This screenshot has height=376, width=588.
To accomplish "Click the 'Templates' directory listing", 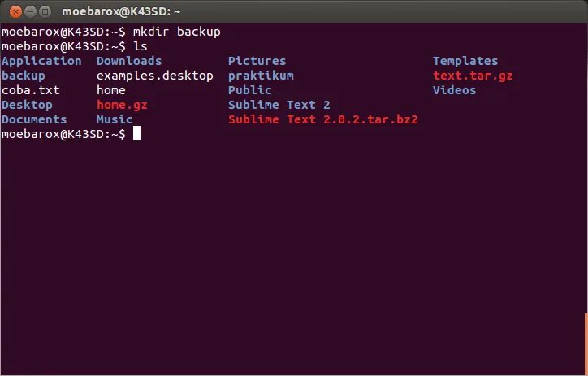I will coord(465,61).
